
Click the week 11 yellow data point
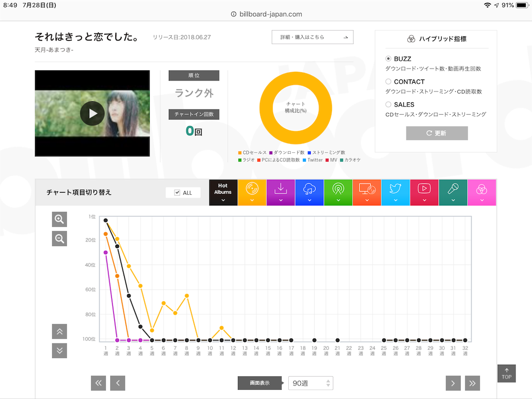pyautogui.click(x=221, y=328)
